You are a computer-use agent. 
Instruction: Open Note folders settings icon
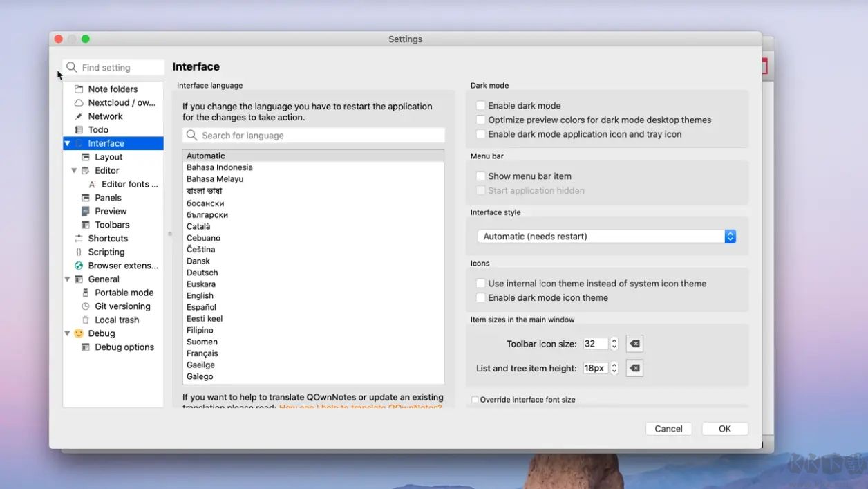coord(79,89)
